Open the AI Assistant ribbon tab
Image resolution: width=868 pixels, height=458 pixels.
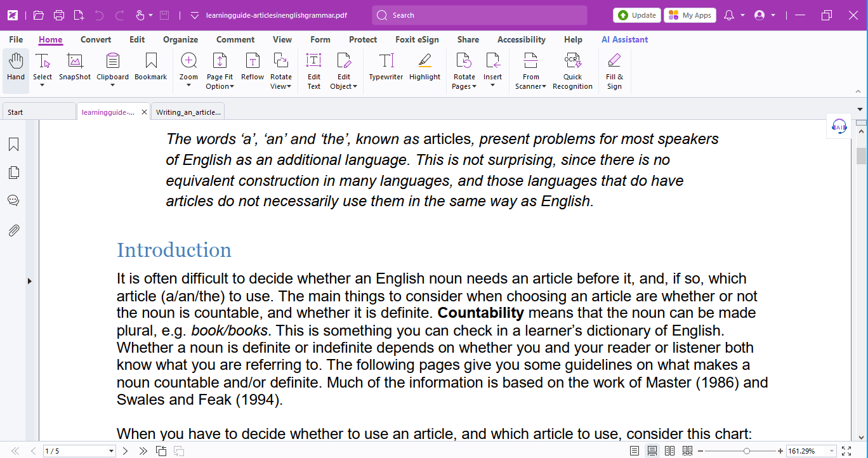tap(625, 39)
